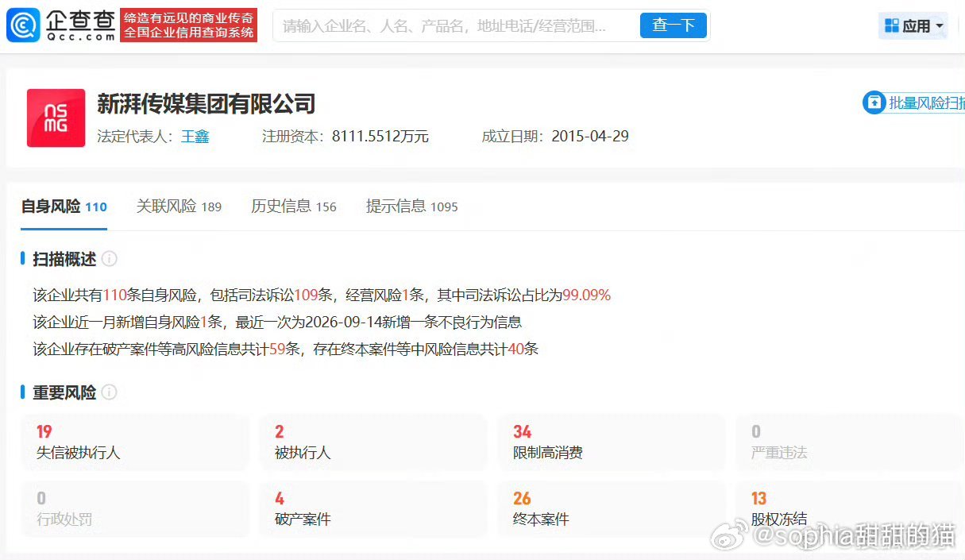965x560 pixels.
Task: Click the 99.09% percentage value
Action: tap(587, 295)
